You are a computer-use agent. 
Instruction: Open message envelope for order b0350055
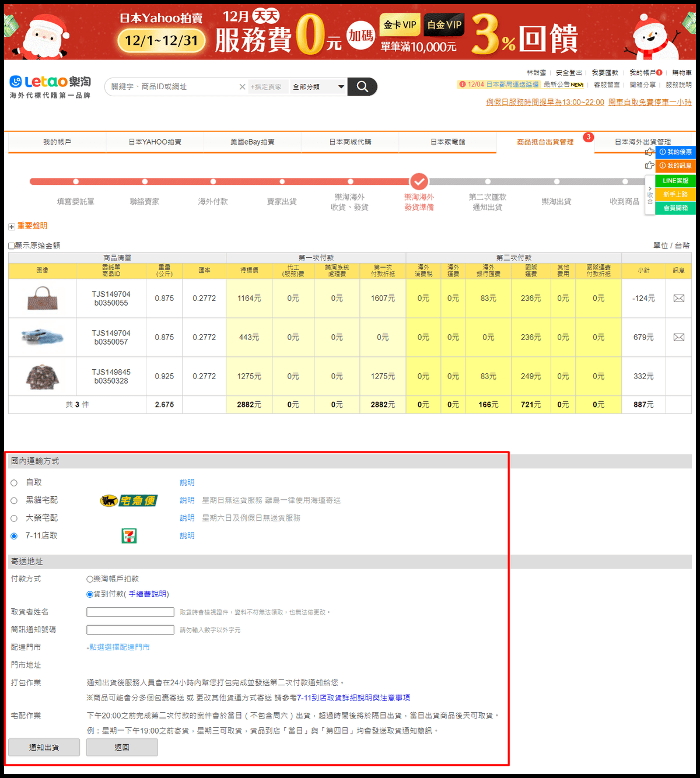(x=678, y=299)
